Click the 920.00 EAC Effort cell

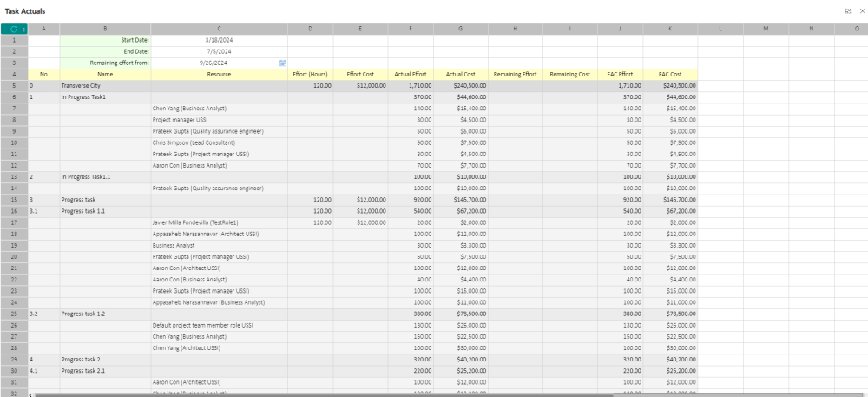click(x=621, y=199)
